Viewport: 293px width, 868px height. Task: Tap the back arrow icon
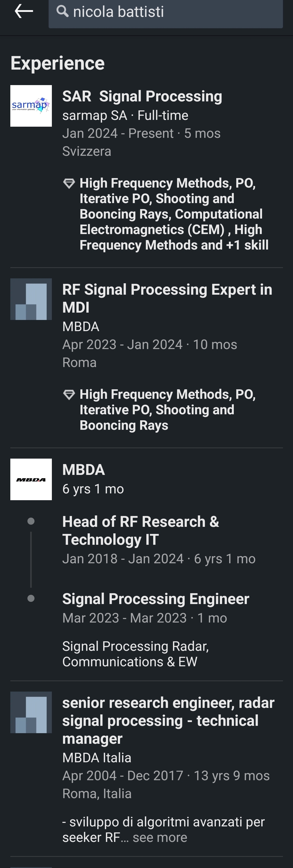pos(24,11)
